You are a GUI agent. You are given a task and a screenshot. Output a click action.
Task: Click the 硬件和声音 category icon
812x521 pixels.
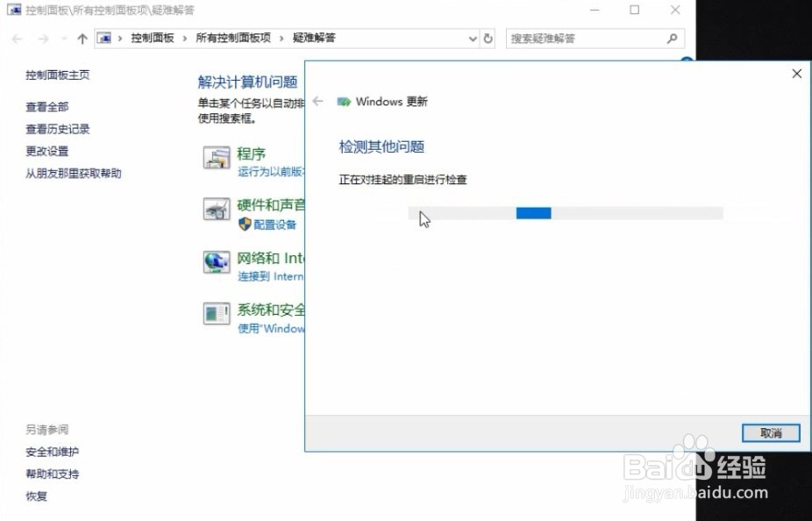click(x=217, y=210)
